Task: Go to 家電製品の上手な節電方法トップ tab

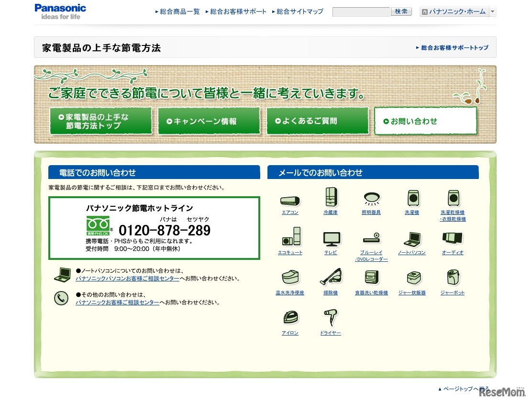Action: click(x=100, y=121)
